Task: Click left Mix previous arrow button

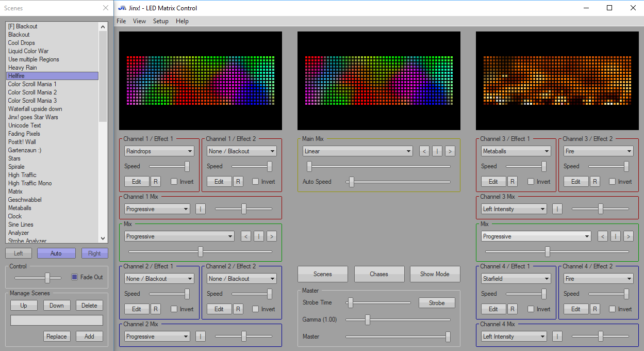Action: (246, 236)
